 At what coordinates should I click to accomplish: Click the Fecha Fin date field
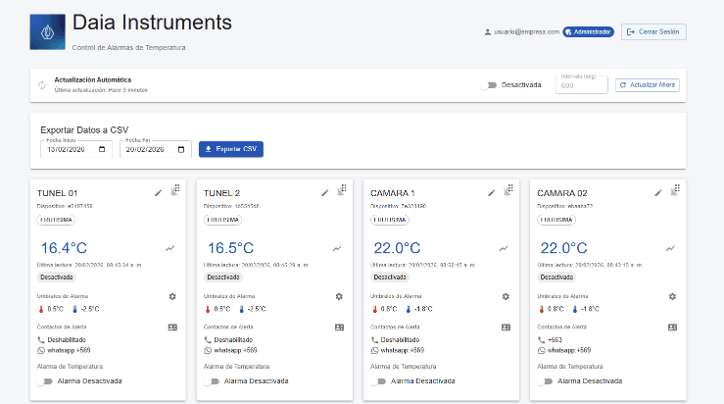156,149
